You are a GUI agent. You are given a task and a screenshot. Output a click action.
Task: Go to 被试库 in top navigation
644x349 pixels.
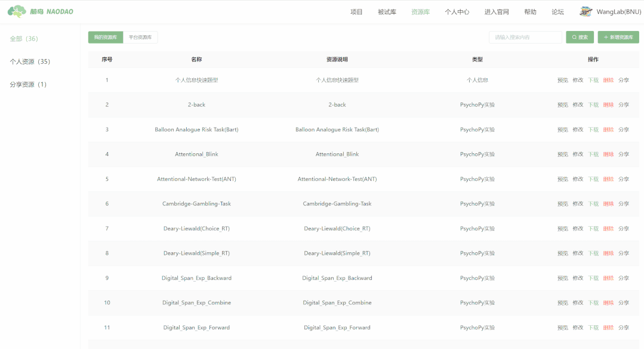click(x=387, y=12)
